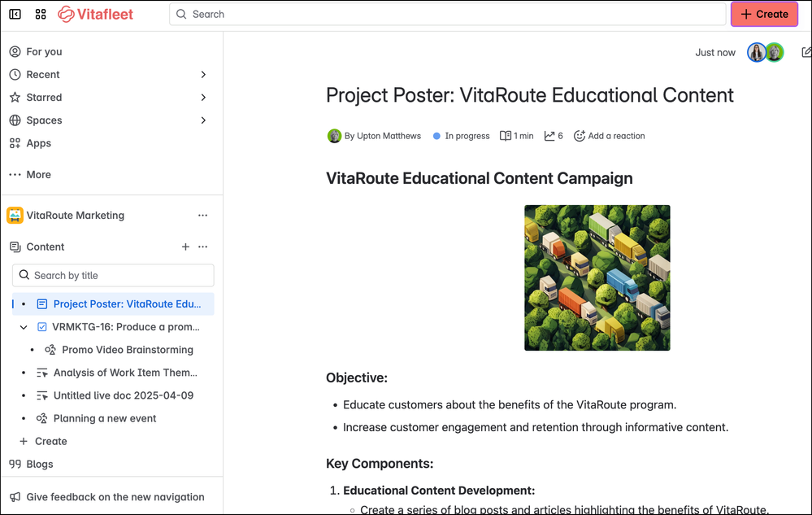Click the trucks and forest image

(597, 277)
